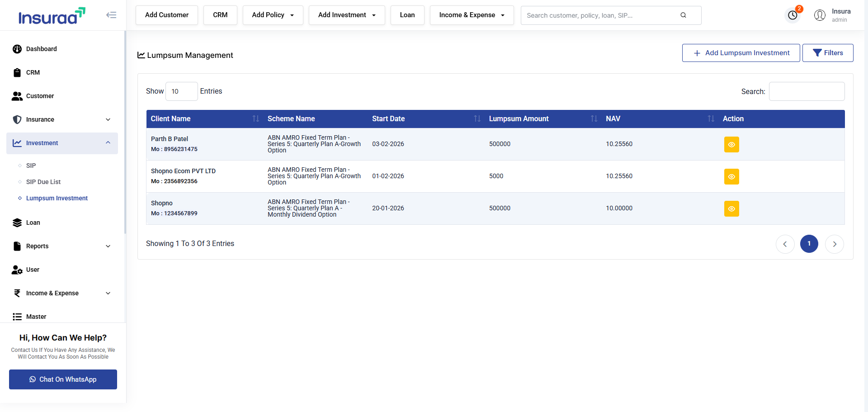Click the Loan top bar button
Viewport: 868px width, 412px height.
point(407,15)
